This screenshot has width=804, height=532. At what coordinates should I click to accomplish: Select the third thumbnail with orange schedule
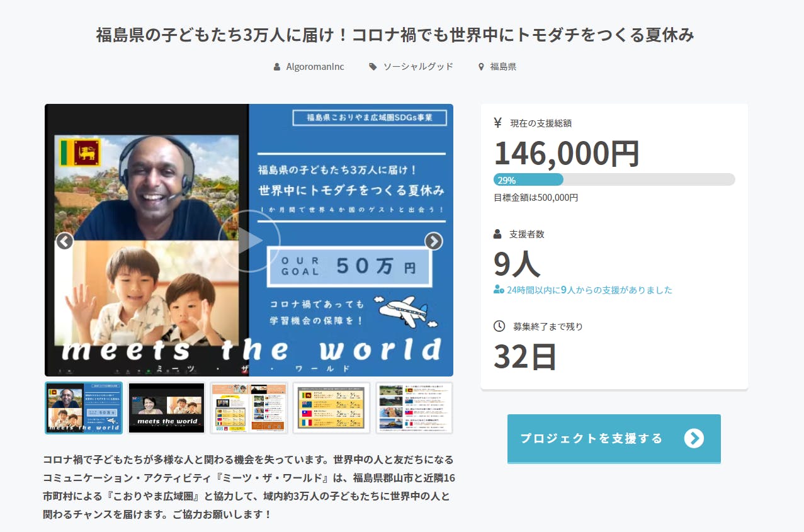click(x=249, y=408)
